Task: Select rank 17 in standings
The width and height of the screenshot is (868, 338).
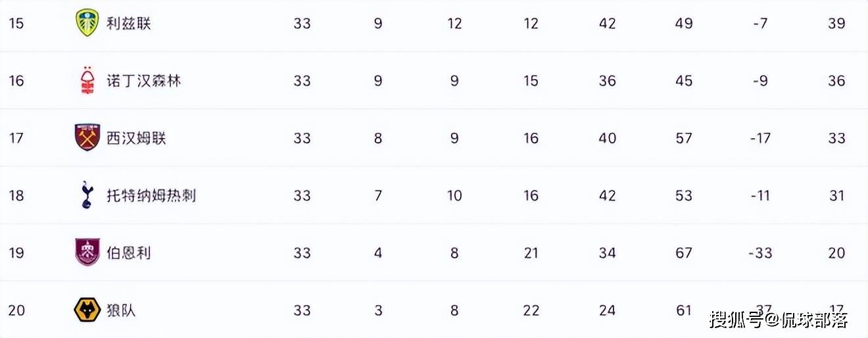Action: coord(16,138)
